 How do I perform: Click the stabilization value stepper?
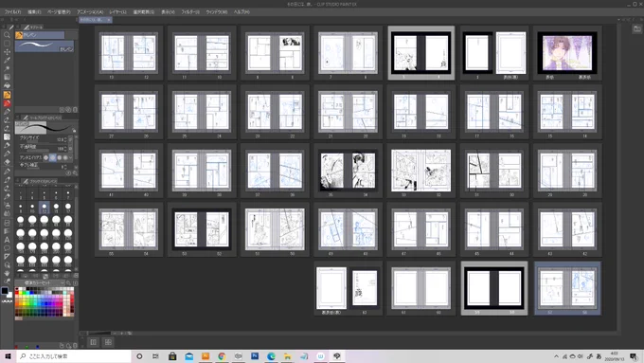click(x=65, y=166)
